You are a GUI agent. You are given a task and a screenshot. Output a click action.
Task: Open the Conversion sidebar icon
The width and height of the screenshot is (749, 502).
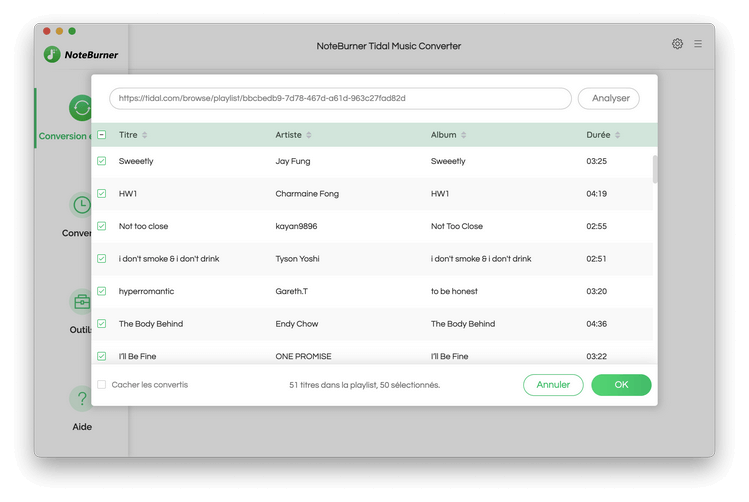coord(80,108)
